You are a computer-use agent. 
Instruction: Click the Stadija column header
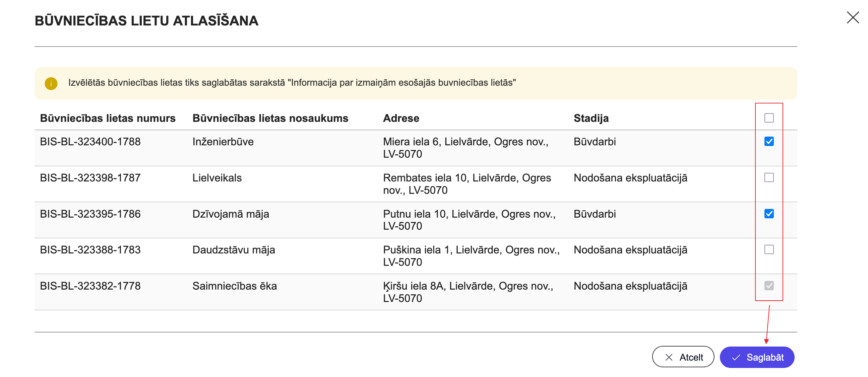pos(591,119)
